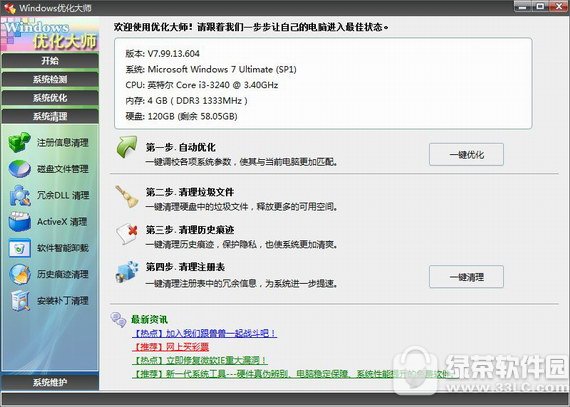Switch to the 系统优化 section
This screenshot has height=407, width=570.
(50, 98)
